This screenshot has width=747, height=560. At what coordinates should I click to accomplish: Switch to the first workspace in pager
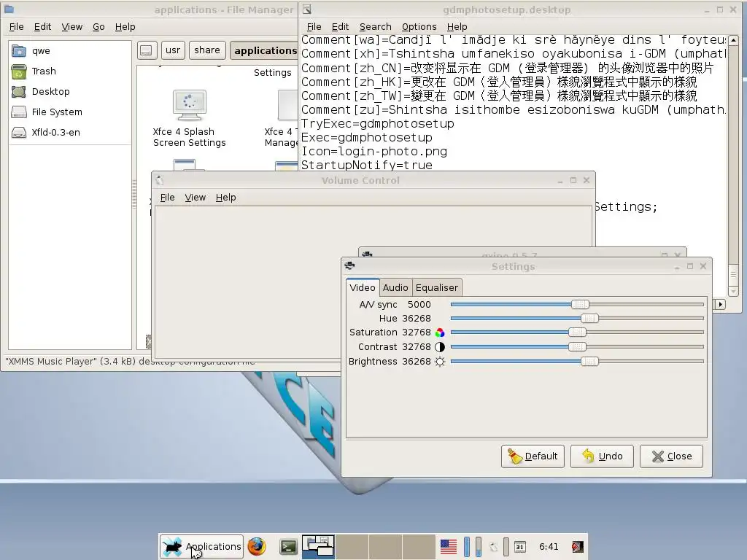[x=318, y=546]
